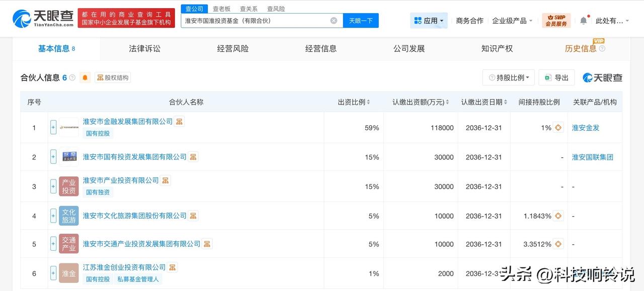Viewport: 644px width, 291px height.
Task: Clear the search box with X icon
Action: pos(334,21)
